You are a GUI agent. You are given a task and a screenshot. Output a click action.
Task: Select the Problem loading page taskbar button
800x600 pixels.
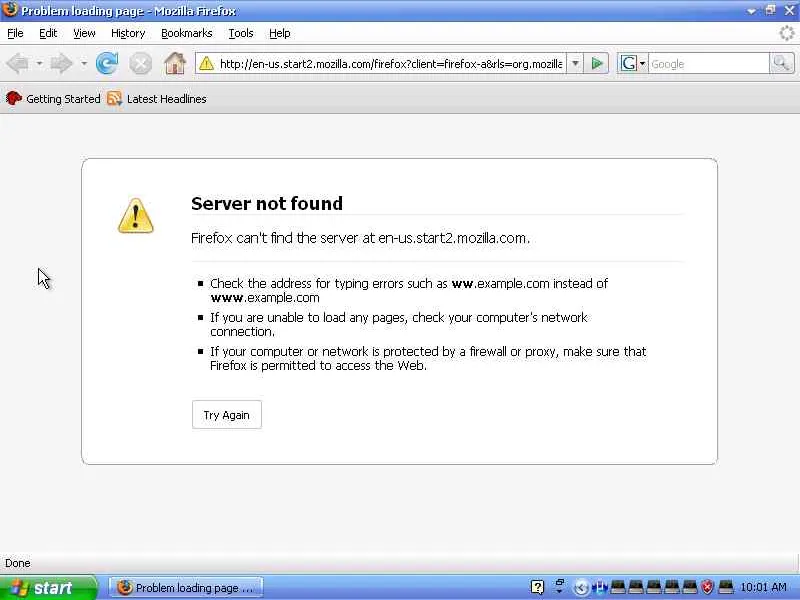click(186, 588)
